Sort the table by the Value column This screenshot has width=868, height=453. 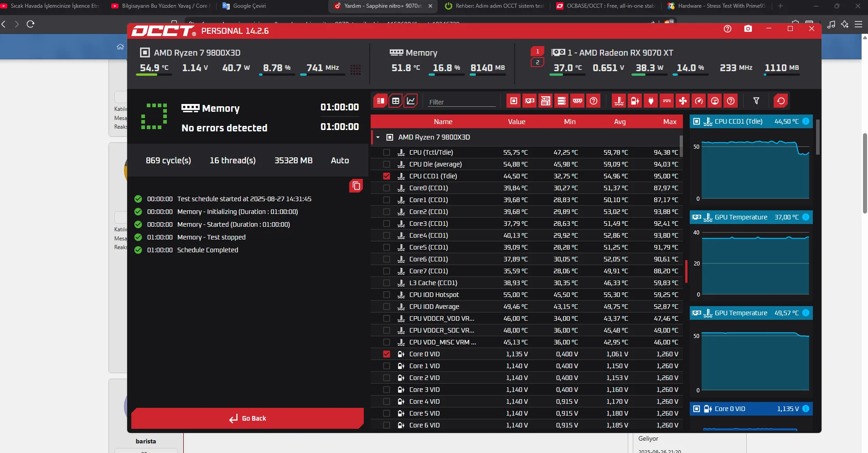click(x=517, y=122)
